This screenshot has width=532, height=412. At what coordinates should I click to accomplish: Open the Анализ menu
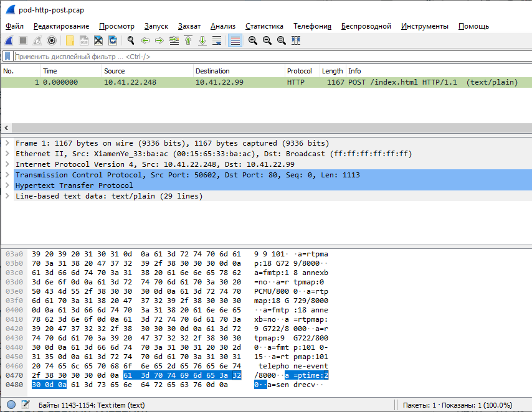[223, 26]
